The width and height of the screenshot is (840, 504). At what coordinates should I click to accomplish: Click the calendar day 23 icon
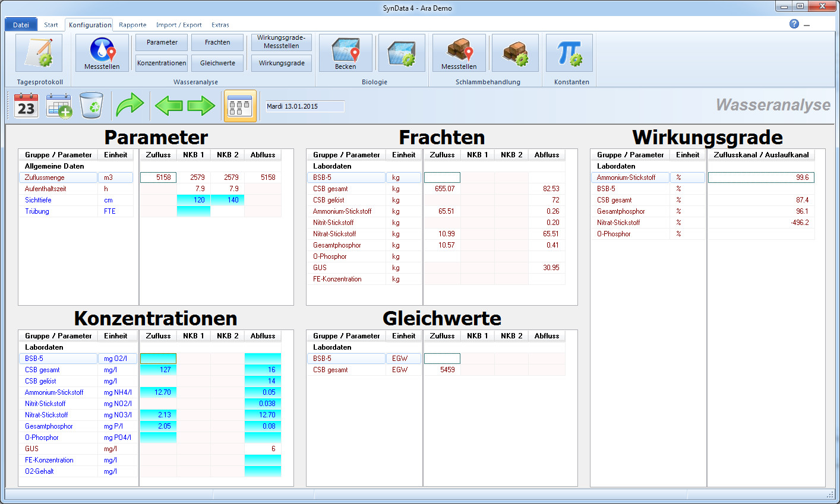click(x=26, y=106)
